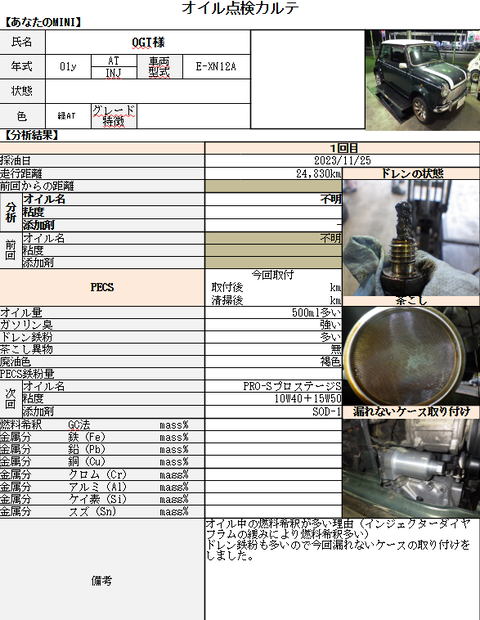Select the スズ (Sn) metal row
Viewport: 480px width, 620px height.
tap(102, 511)
